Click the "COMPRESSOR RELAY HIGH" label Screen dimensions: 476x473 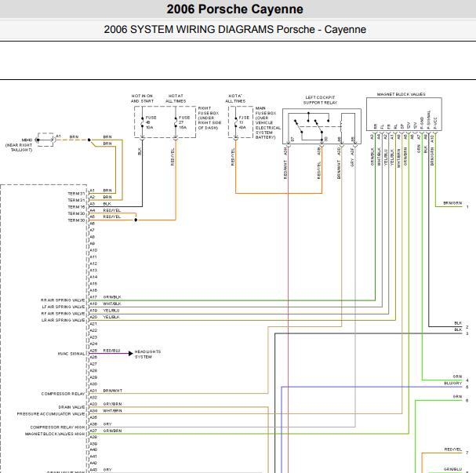pos(58,428)
